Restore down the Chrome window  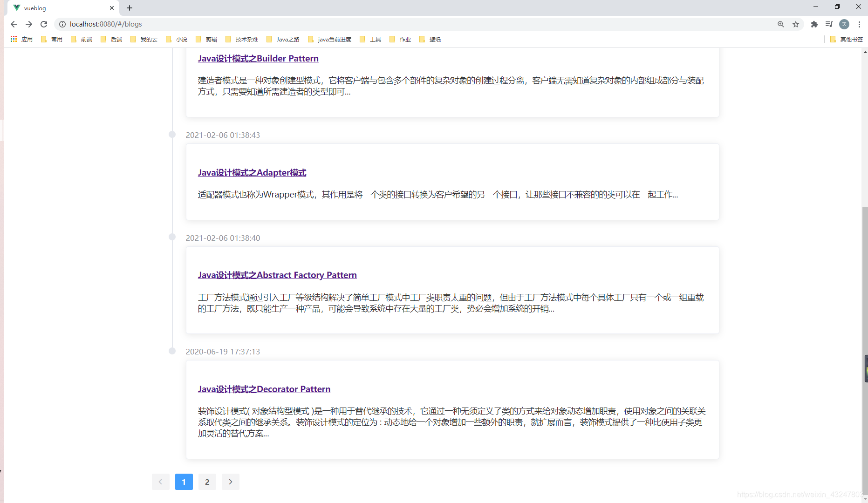[837, 7]
